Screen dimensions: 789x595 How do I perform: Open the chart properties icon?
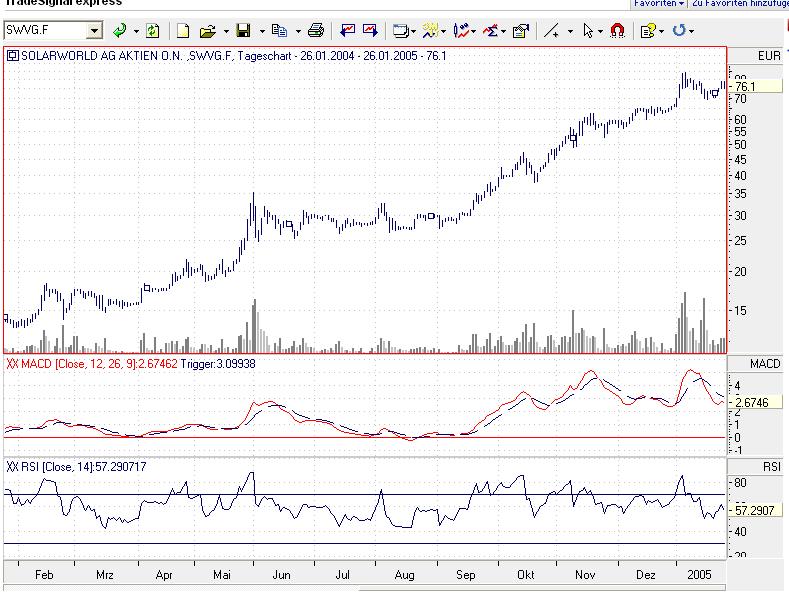[x=521, y=31]
